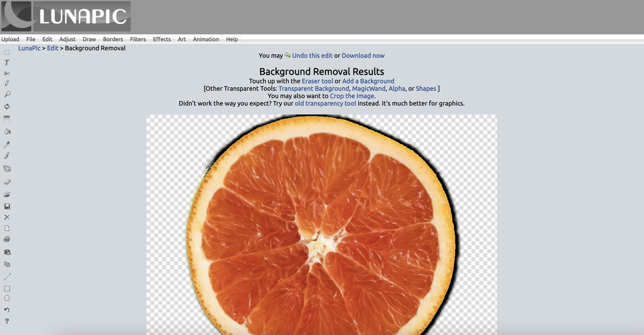The height and width of the screenshot is (335, 644).
Task: Open the Adjust menu
Action: (67, 39)
